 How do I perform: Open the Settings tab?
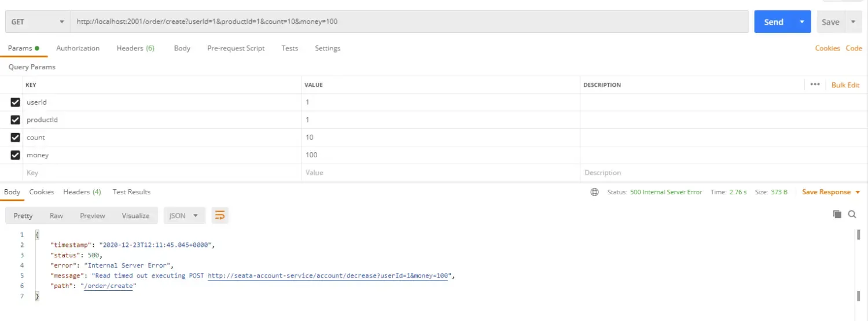(x=328, y=48)
